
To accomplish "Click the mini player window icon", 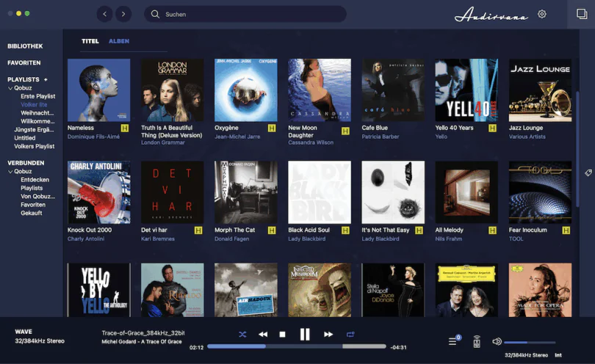I will coord(582,14).
